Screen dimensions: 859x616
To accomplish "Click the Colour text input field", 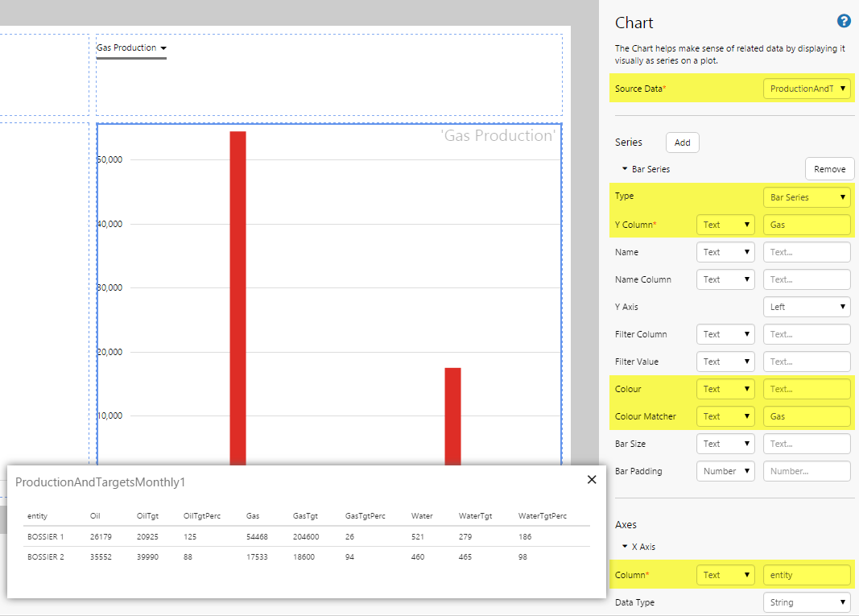I will click(x=807, y=389).
